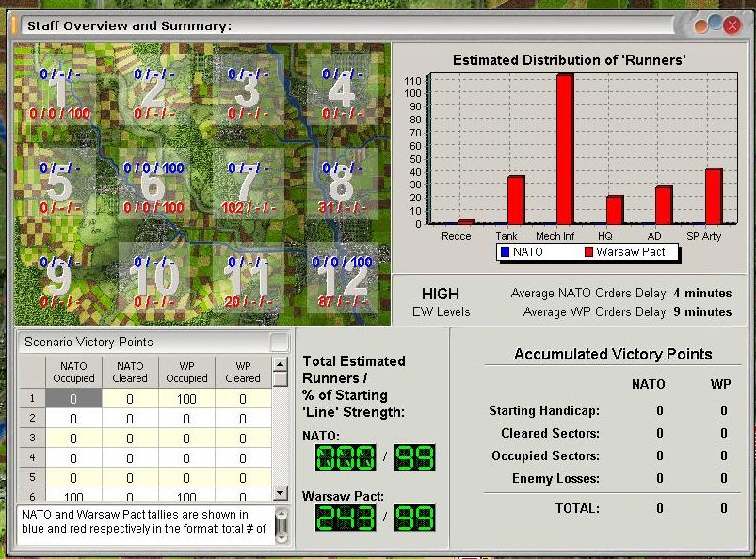Click the NATO Occupied column header
756x559 pixels.
coord(73,372)
